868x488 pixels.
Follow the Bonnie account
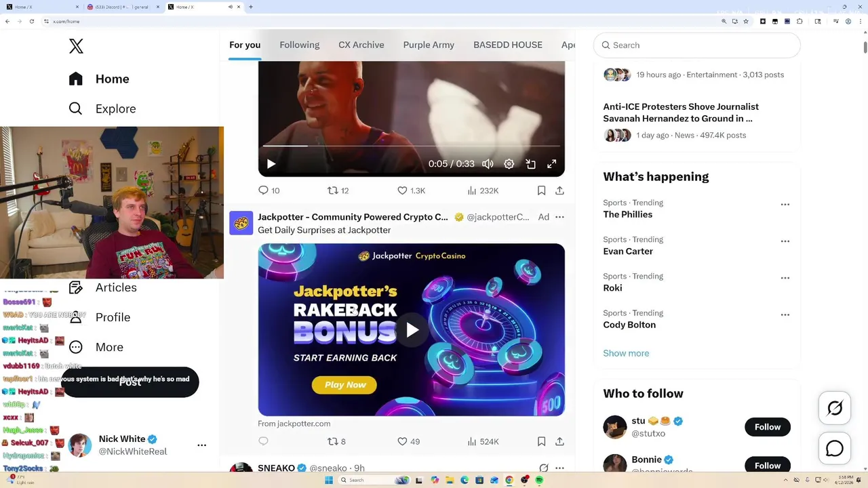768,466
